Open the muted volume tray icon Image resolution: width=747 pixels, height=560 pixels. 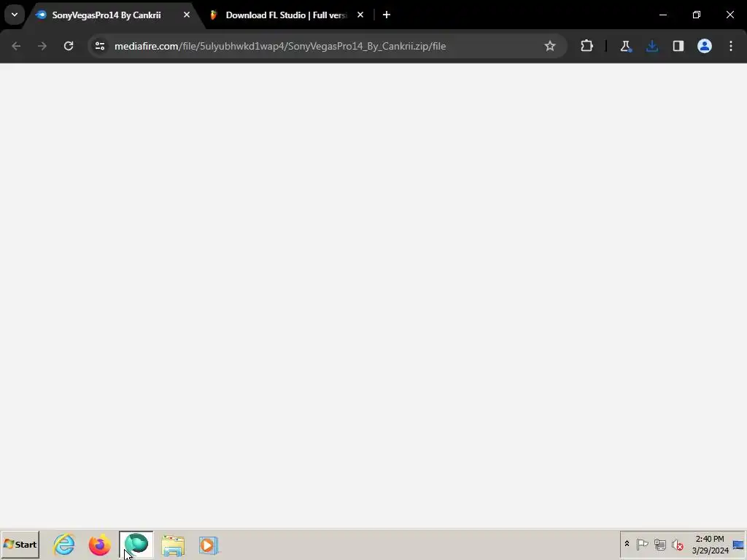tap(677, 544)
